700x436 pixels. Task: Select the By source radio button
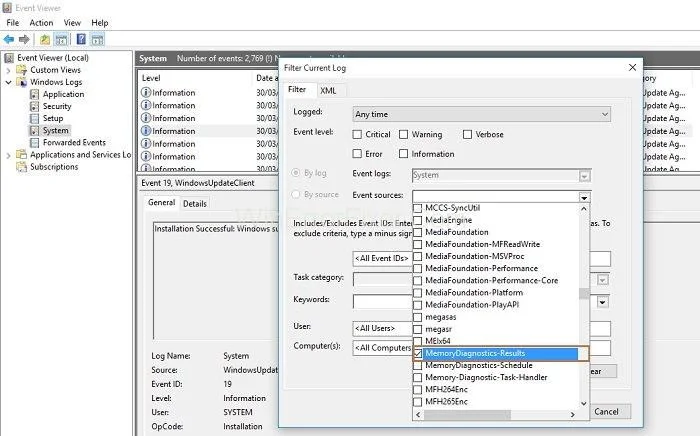[296, 195]
